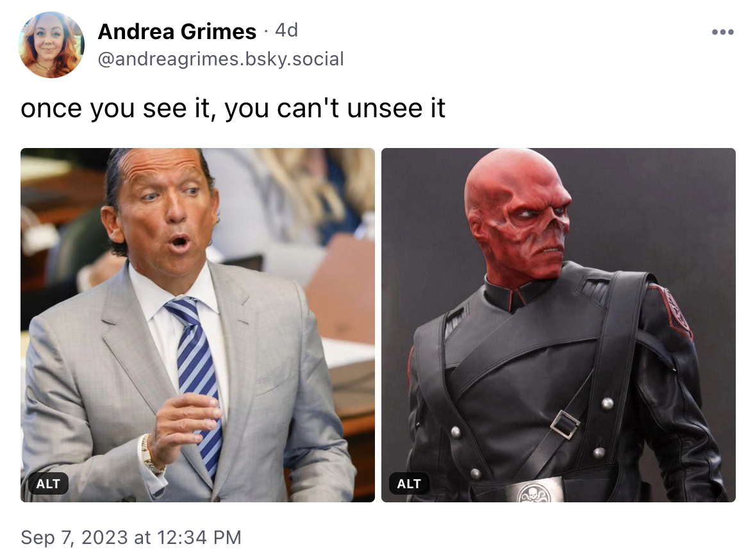Enlarge the photo of the man in the gray suit
The image size is (755, 560).
197,325
